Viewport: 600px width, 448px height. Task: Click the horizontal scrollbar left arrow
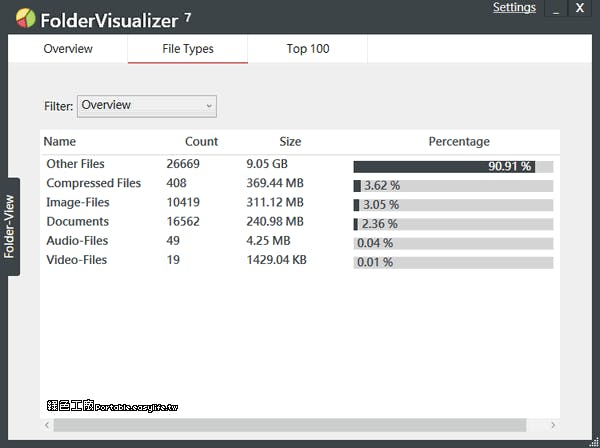point(47,425)
